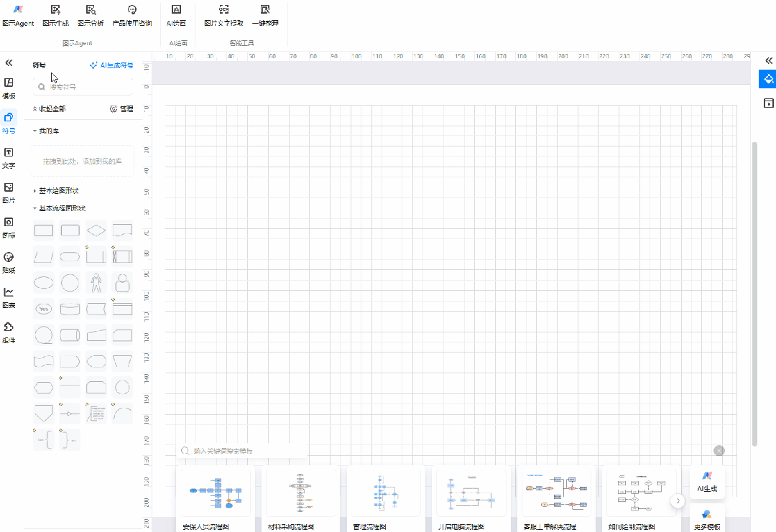Switch to the 模板 sidebar tab

[x=9, y=87]
